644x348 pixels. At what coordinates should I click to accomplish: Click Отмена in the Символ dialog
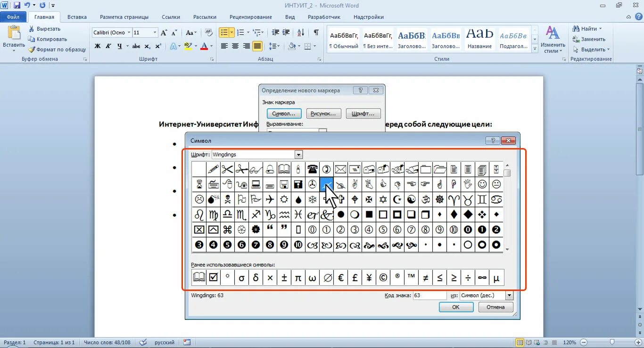495,307
